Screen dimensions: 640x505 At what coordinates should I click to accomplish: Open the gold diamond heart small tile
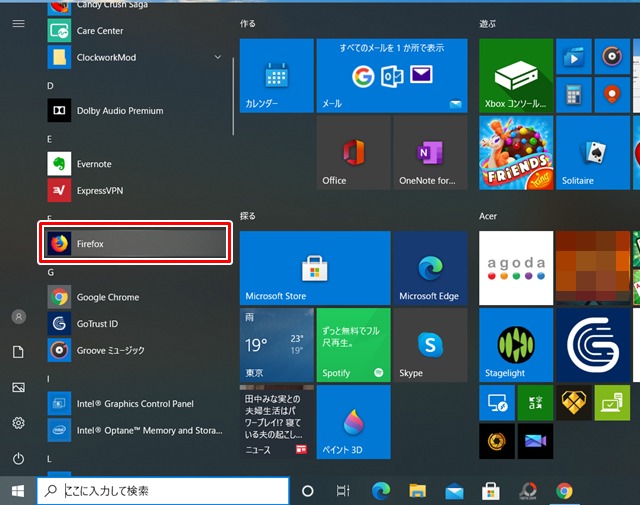(x=573, y=403)
